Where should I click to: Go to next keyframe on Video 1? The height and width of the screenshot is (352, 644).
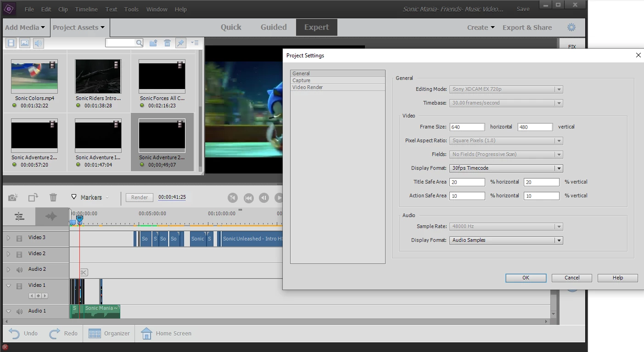[x=45, y=296]
